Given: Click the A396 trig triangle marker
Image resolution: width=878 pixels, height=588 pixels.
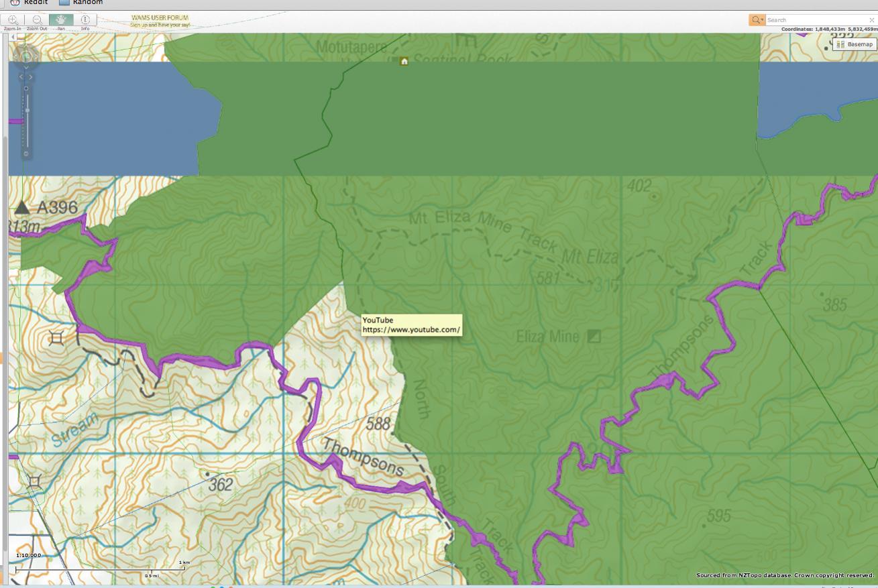Looking at the screenshot, I should (22, 207).
